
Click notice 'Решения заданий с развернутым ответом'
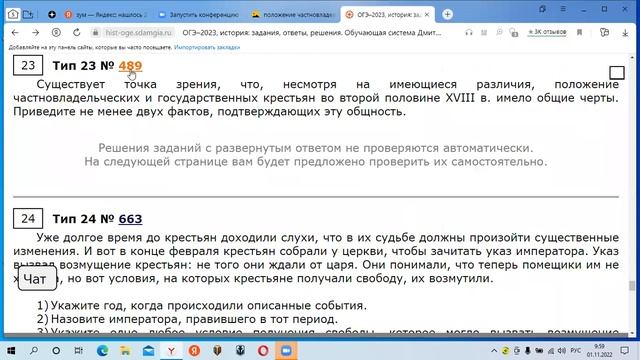316,148
